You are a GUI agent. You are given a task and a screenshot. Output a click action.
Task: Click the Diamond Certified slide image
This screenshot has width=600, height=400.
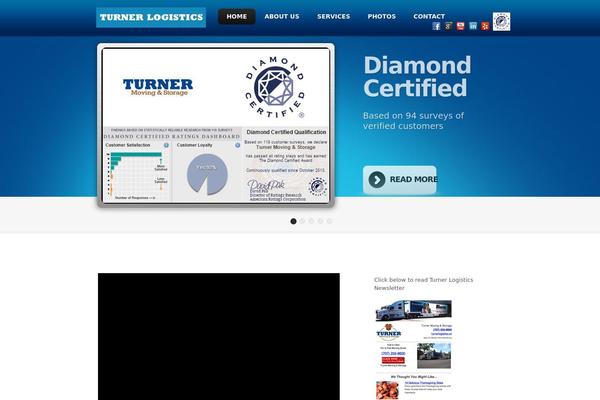pos(216,125)
